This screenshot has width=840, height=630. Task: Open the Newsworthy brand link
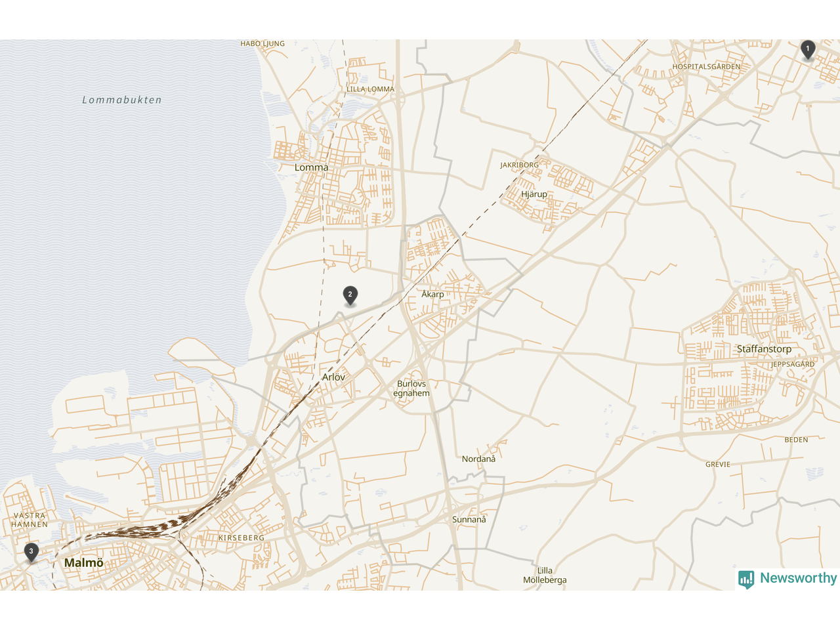787,579
